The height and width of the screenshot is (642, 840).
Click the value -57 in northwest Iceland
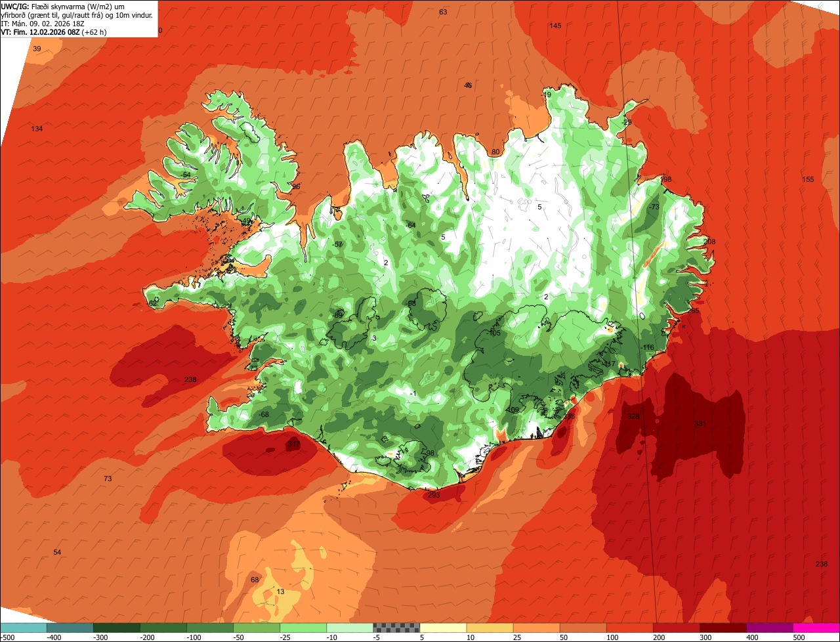(x=338, y=244)
